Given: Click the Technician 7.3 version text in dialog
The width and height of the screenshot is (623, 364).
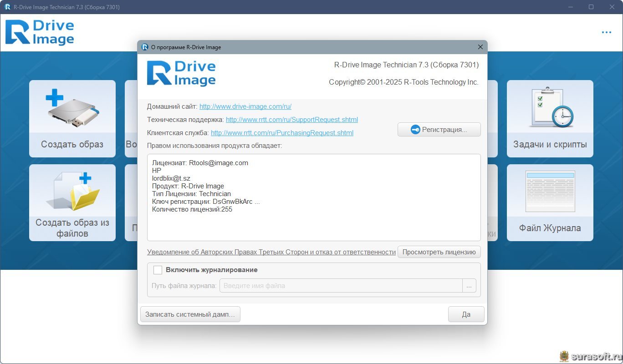Looking at the screenshot, I should [406, 65].
